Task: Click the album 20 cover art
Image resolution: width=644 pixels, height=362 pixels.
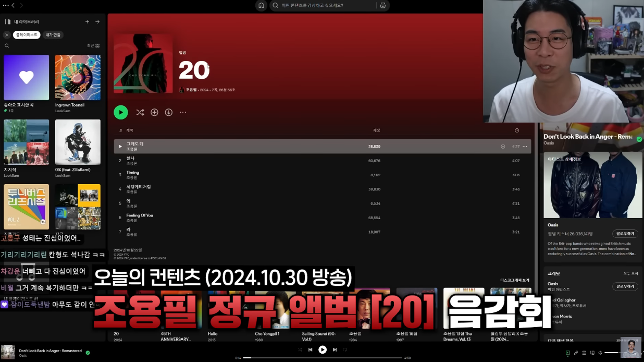Action: pos(143,64)
